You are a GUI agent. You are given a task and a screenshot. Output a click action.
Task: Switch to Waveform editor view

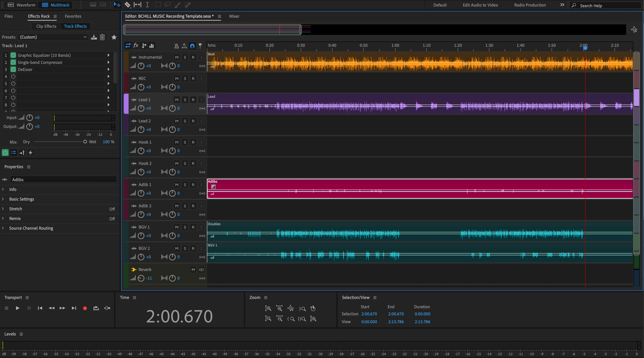click(x=21, y=5)
